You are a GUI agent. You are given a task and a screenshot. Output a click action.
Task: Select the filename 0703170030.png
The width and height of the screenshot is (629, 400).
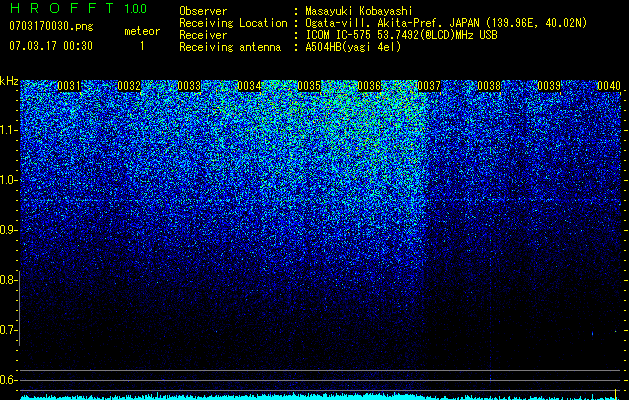pyautogui.click(x=51, y=26)
